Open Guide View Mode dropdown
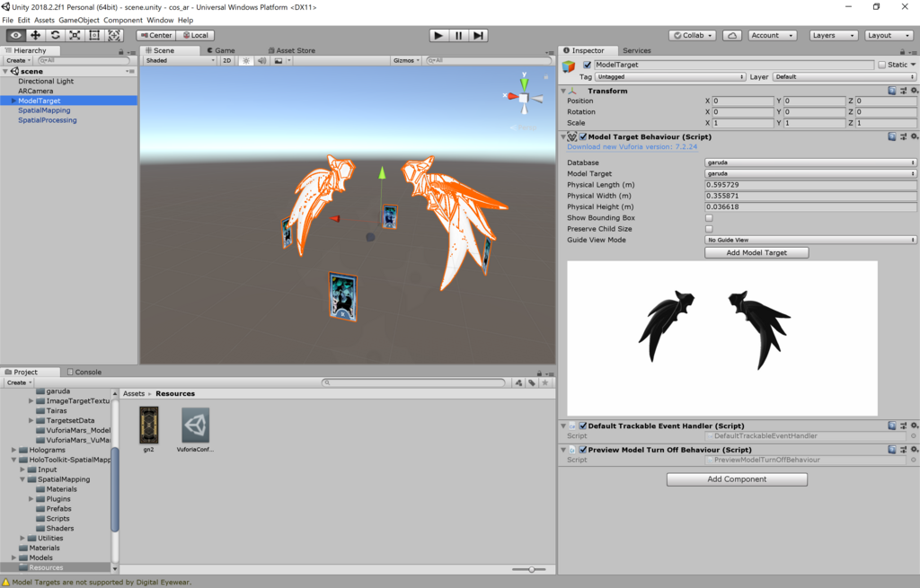This screenshot has height=588, width=920. tap(810, 240)
